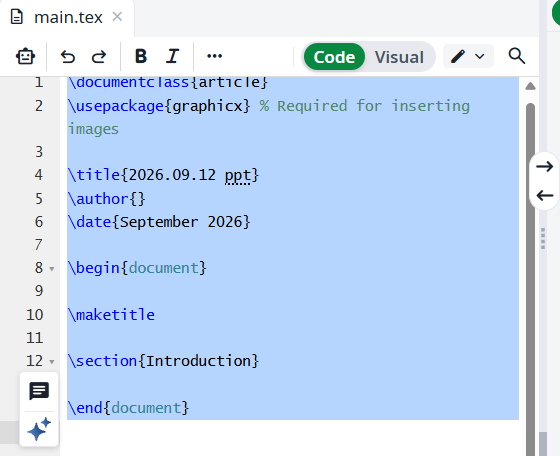Open the more options ellipsis menu
This screenshot has height=456, width=560.
tap(214, 56)
